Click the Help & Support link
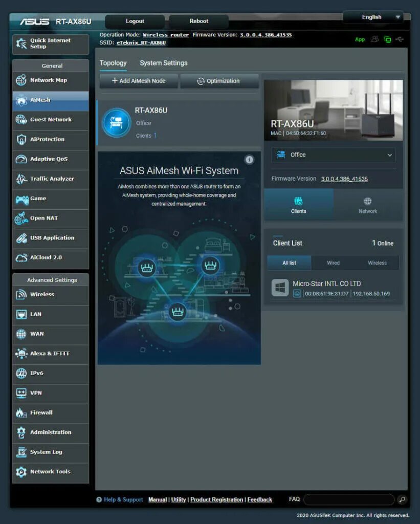The height and width of the screenshot is (524, 420). tap(123, 499)
